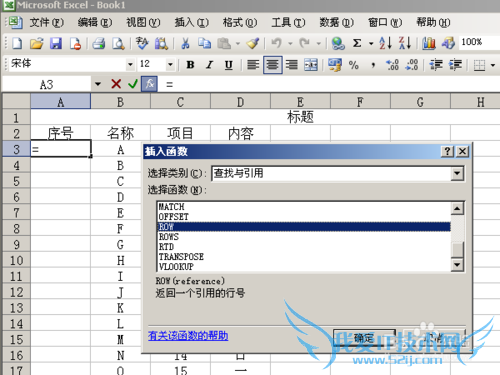Merge and center cells
The height and width of the screenshot is (375, 500).
pos(311,65)
